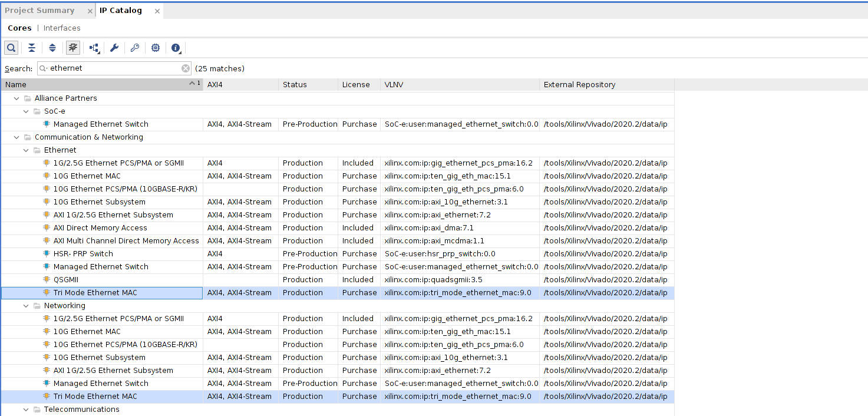Collapse the Ethernet folder
868x416 pixels.
[x=26, y=150]
